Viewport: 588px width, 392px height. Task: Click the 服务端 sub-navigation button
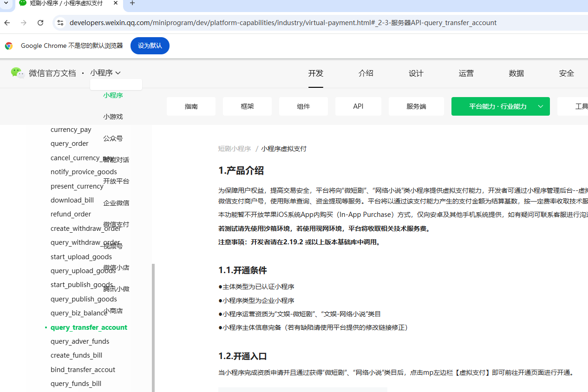(416, 106)
